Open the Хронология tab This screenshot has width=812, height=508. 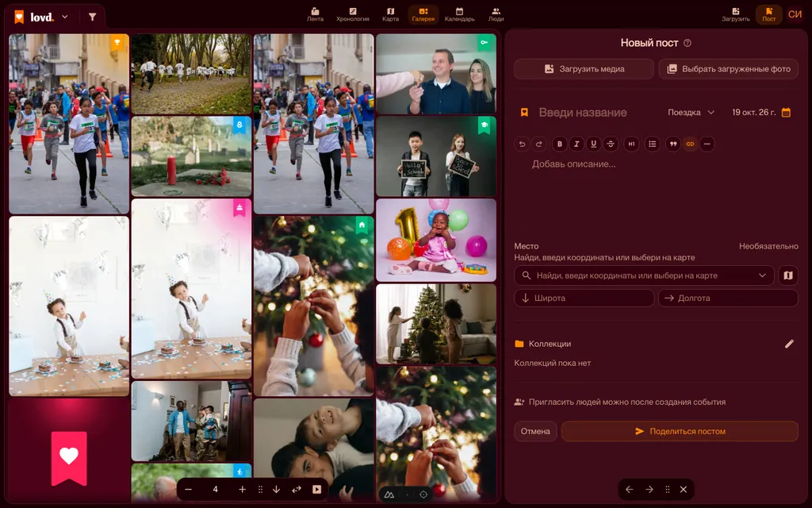coord(353,14)
